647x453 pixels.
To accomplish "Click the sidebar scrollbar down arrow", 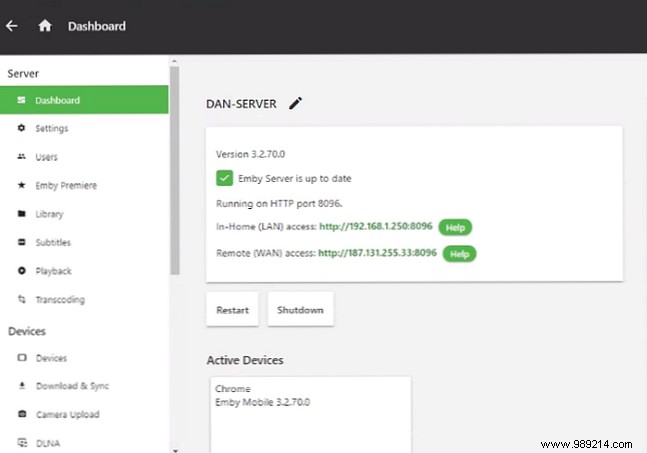I will click(175, 451).
